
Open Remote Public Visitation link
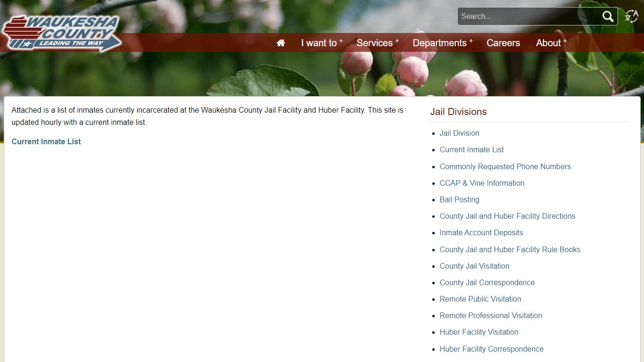pyautogui.click(x=480, y=299)
